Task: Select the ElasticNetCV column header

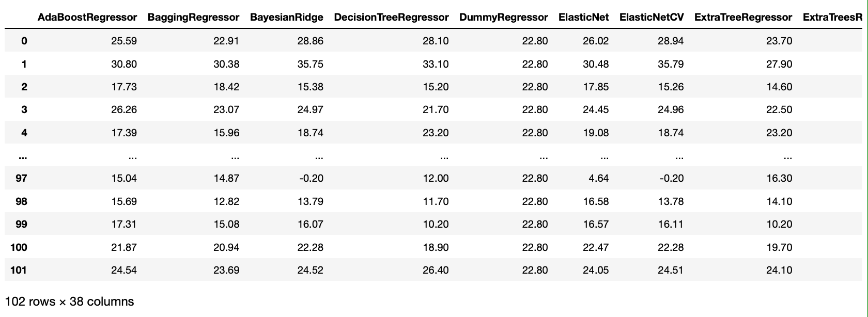Action: 651,18
